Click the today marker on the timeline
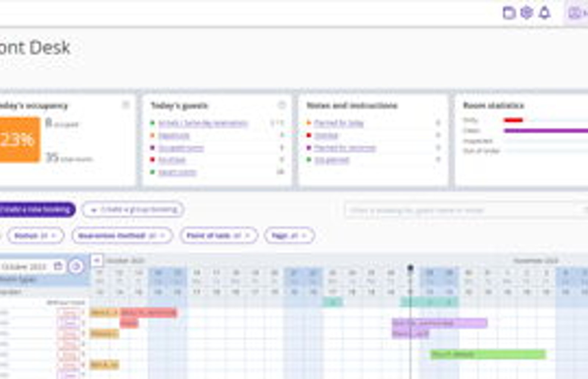Image resolution: width=588 pixels, height=379 pixels. [x=410, y=268]
